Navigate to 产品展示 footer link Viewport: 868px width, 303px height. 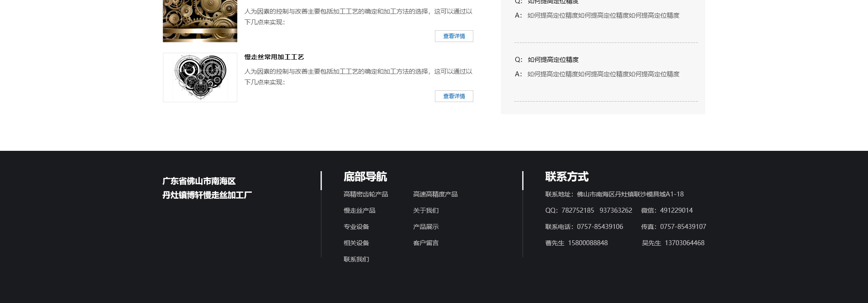point(425,227)
